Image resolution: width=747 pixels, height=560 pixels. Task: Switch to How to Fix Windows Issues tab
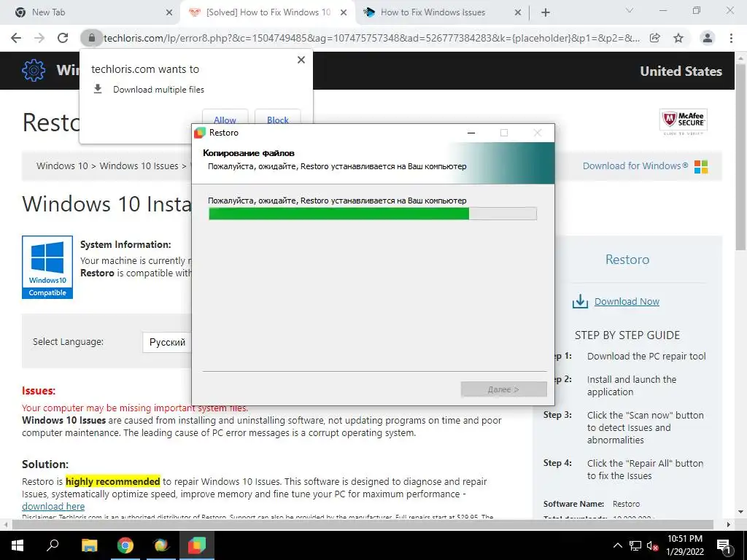pyautogui.click(x=441, y=12)
